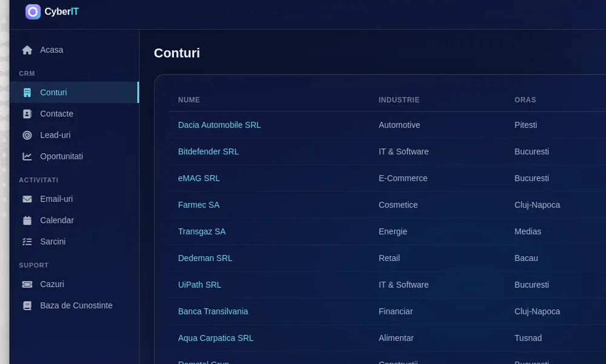Open UiPath SRL account
This screenshot has width=606, height=364.
(199, 285)
